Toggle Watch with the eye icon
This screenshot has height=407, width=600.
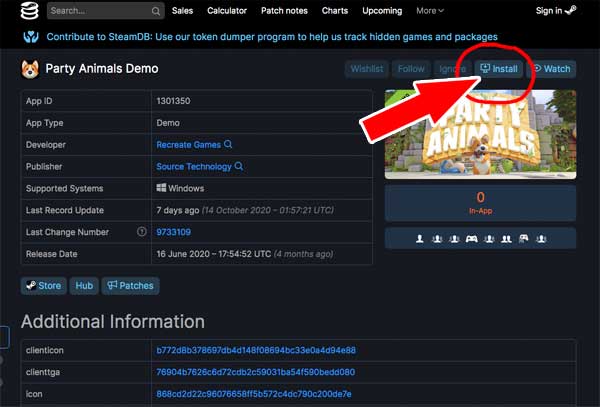[551, 69]
